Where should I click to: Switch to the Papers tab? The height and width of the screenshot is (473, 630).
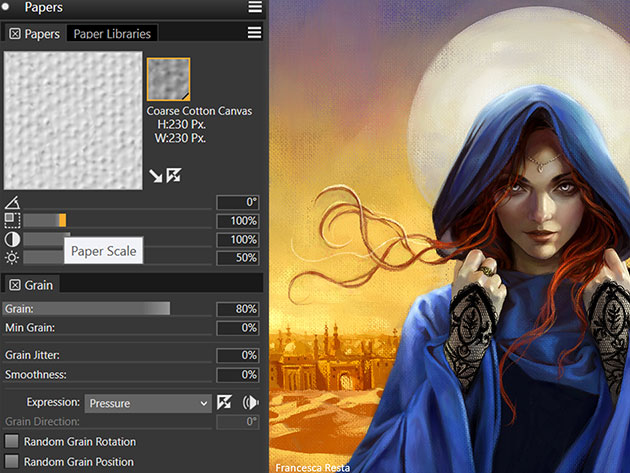tap(42, 34)
